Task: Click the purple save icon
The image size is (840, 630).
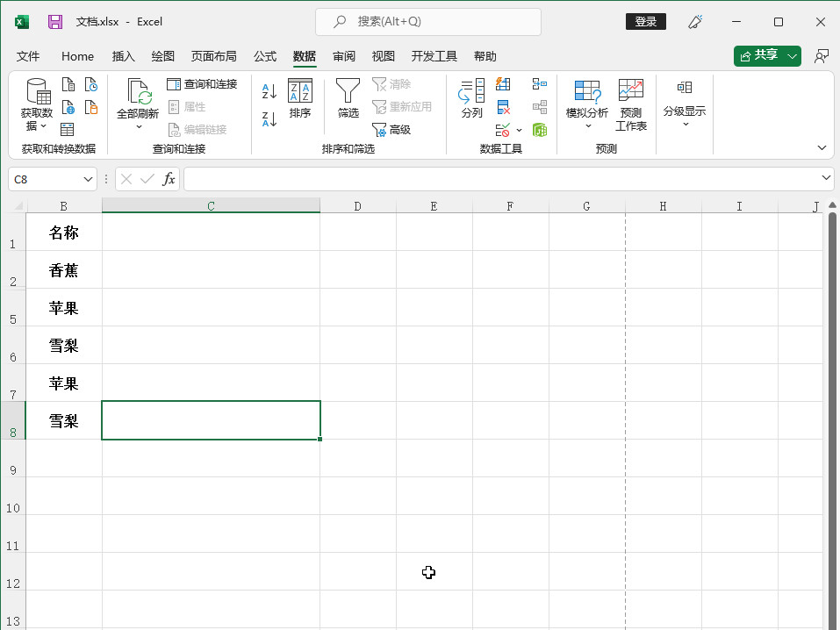Action: [55, 21]
